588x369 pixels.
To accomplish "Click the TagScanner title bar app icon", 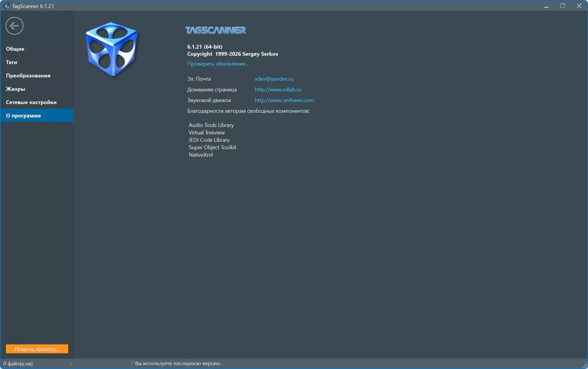I will [x=7, y=6].
